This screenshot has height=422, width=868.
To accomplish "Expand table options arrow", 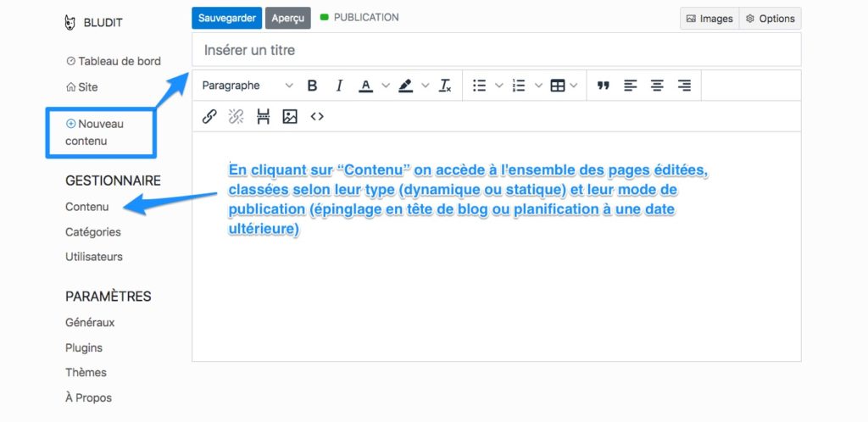I will click(x=574, y=86).
